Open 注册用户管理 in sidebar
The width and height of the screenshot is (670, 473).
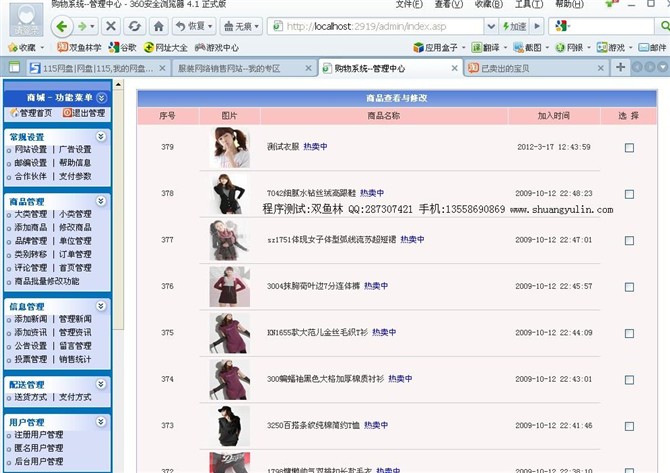pos(38,435)
